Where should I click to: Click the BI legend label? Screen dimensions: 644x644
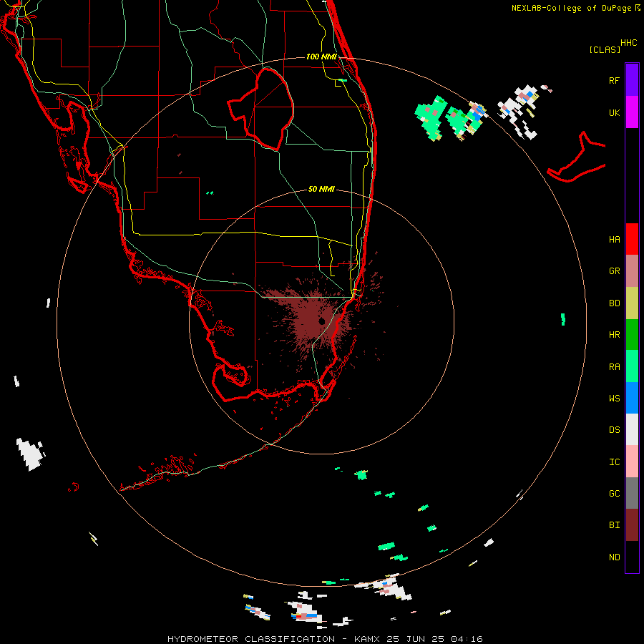click(614, 525)
